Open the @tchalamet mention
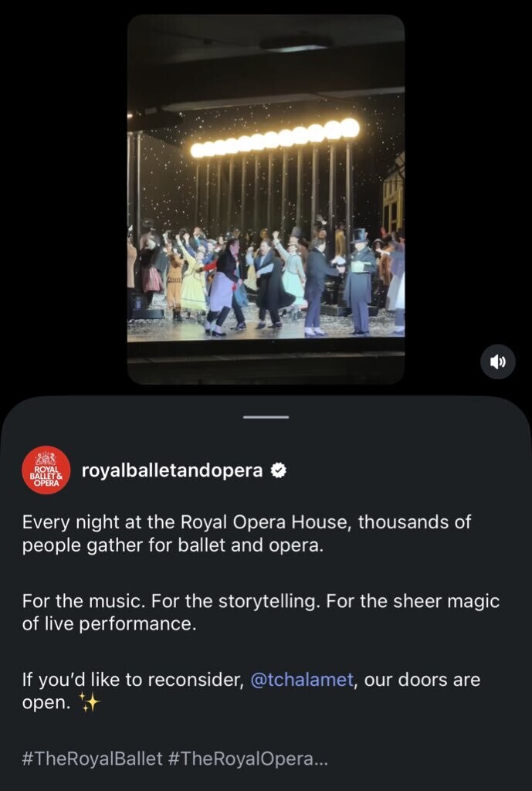 click(302, 680)
